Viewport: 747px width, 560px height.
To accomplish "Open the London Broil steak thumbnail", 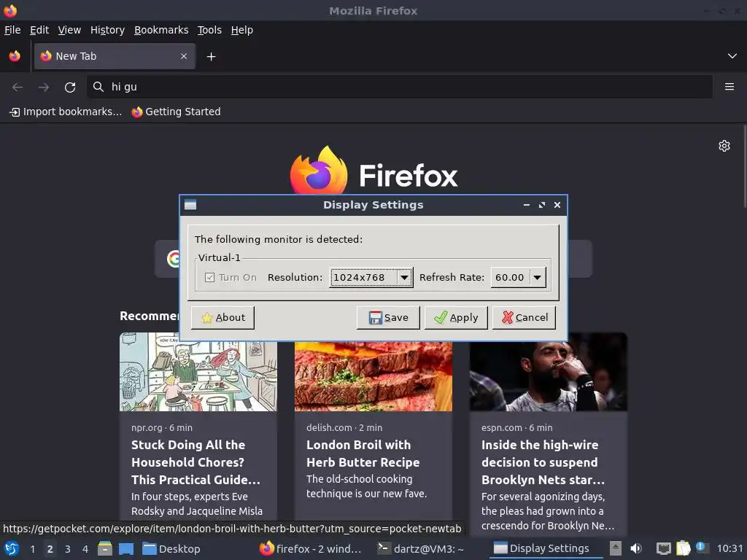I will pyautogui.click(x=373, y=376).
